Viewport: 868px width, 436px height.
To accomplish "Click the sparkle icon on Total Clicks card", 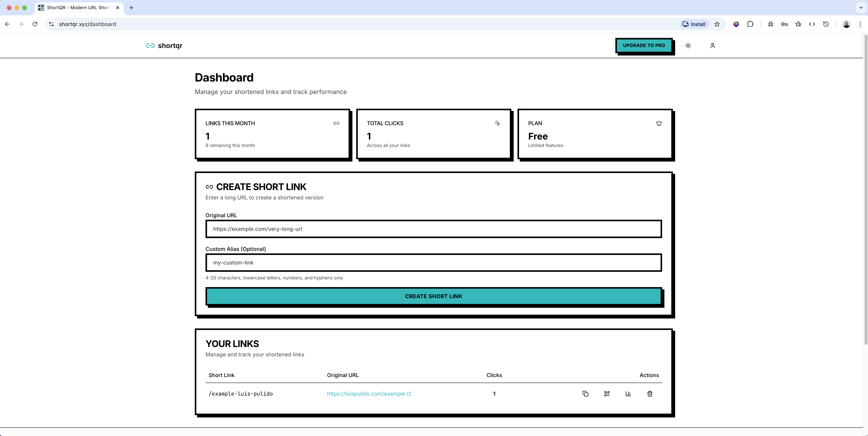I will click(x=497, y=123).
